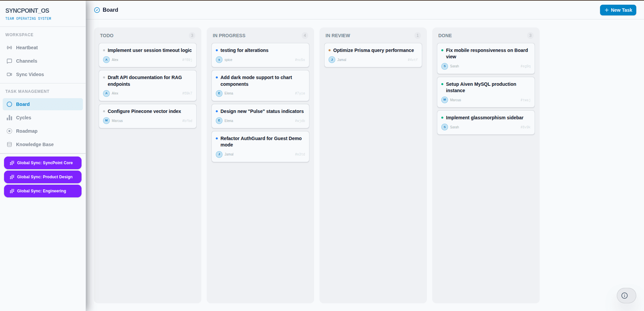Click the Sync Videos camera icon
Viewport: 644px width, 311px height.
point(9,74)
